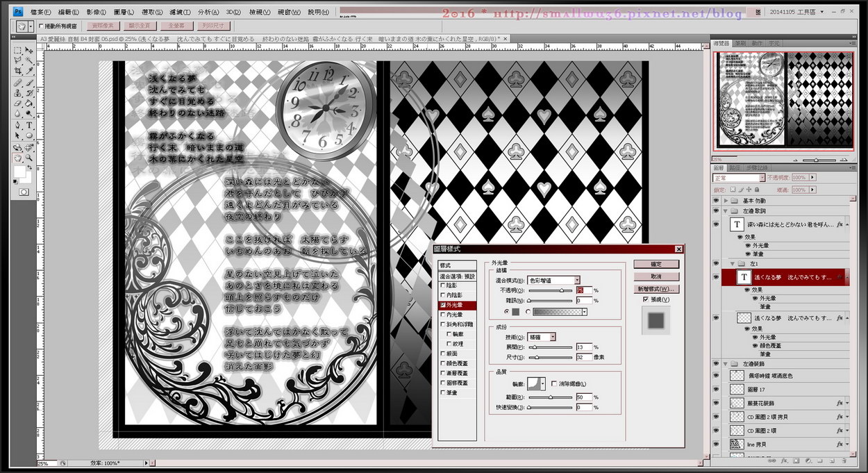The width and height of the screenshot is (868, 473).
Task: Enable the 顏色覆蓋 color overlay checkbox
Action: [x=443, y=363]
